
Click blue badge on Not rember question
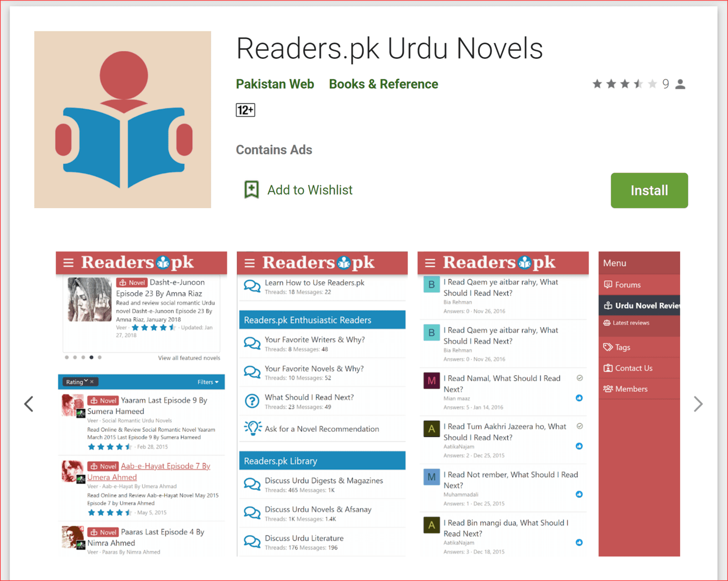point(579,494)
